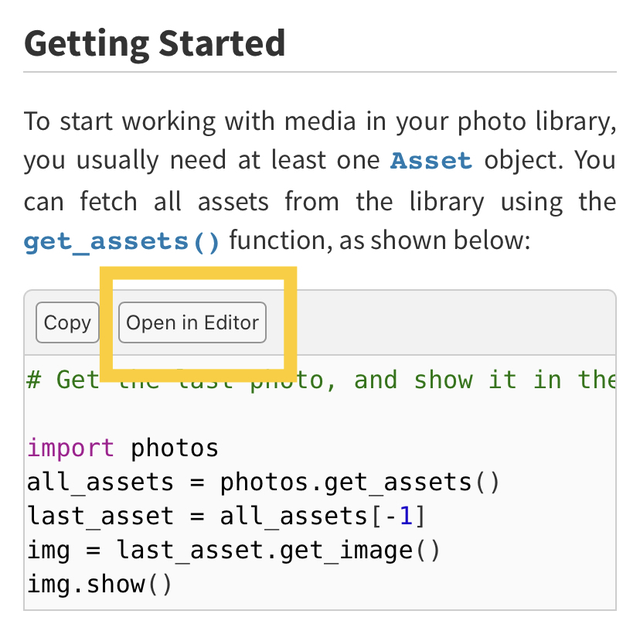Image resolution: width=640 pixels, height=631 pixels.
Task: Click the purple 'import' keyword
Action: pos(71,448)
